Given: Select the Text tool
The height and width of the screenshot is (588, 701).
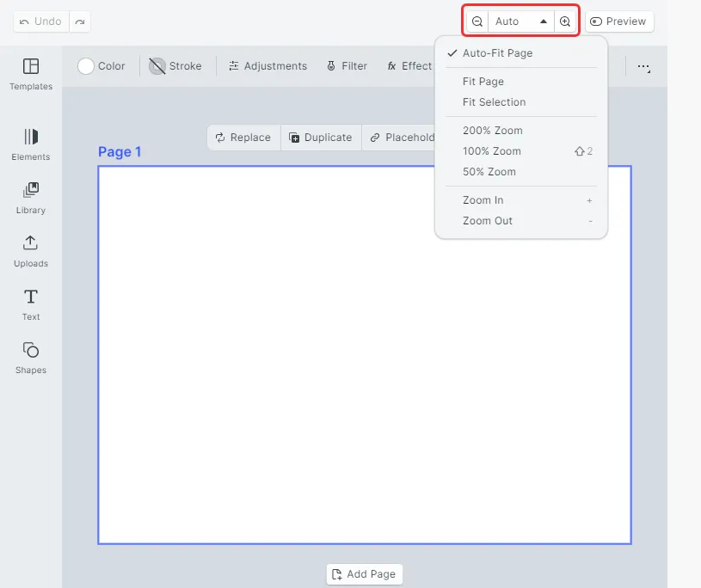Looking at the screenshot, I should [31, 305].
